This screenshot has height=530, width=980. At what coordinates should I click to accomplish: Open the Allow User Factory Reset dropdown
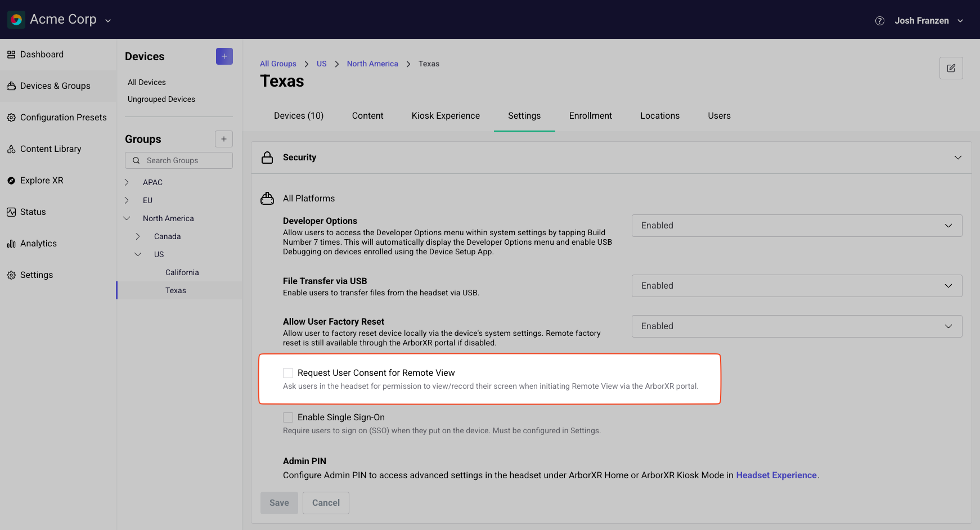point(797,326)
